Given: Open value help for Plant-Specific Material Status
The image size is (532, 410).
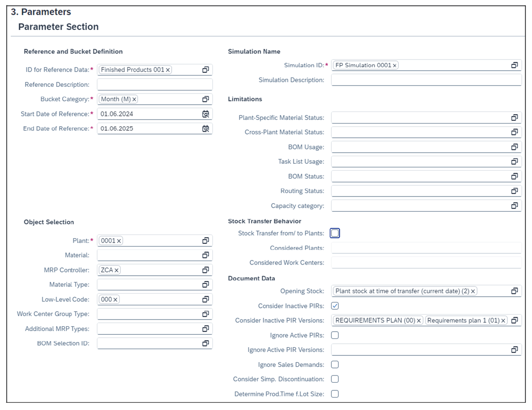Looking at the screenshot, I should pos(515,117).
